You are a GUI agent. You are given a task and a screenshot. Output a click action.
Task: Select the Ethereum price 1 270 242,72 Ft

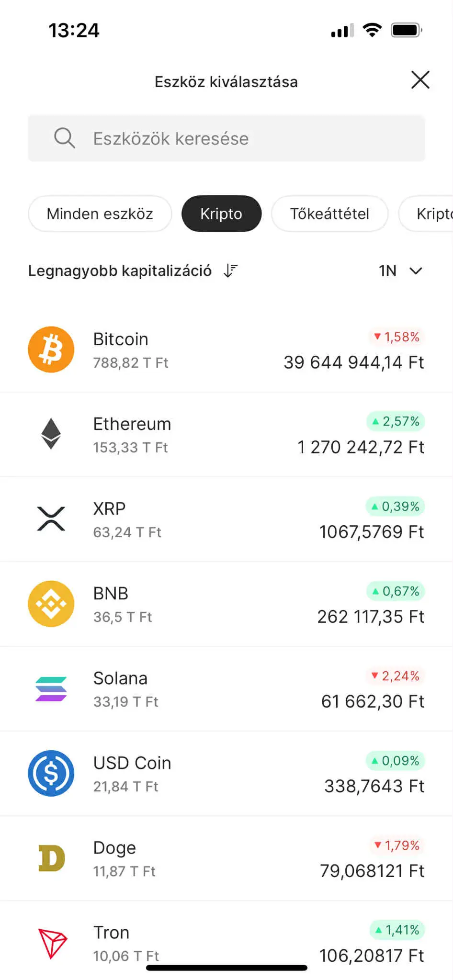coord(361,447)
